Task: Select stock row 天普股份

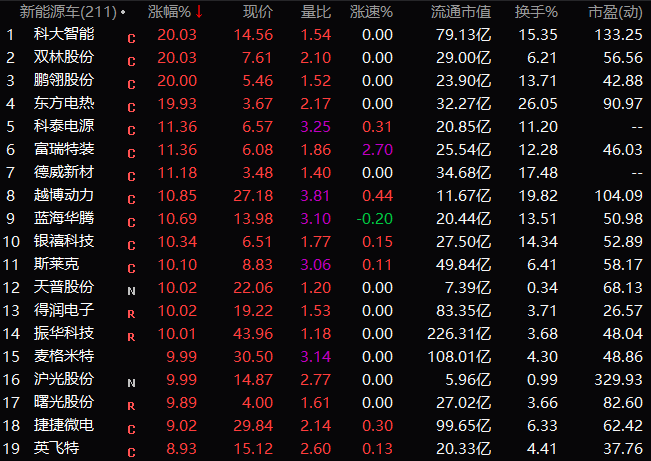Action: pyautogui.click(x=326, y=287)
